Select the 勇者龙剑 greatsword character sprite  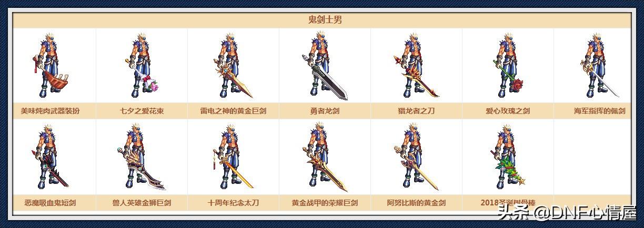(x=325, y=66)
